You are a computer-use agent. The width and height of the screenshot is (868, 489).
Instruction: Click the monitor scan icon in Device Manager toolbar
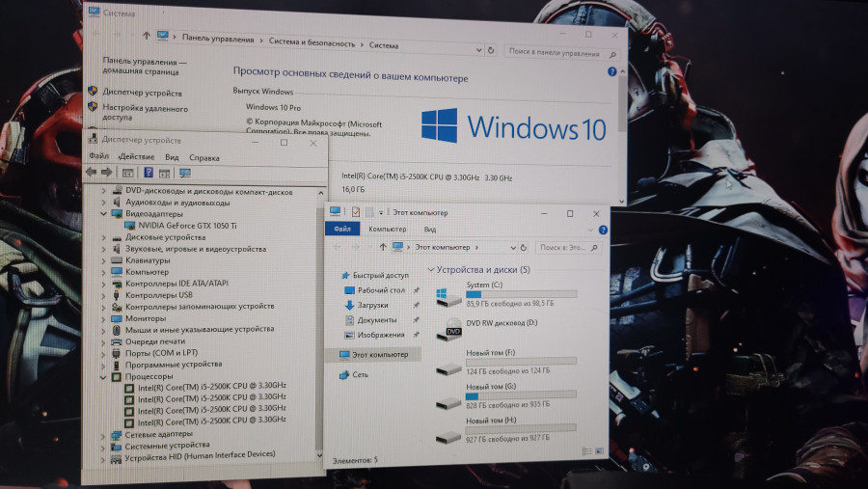coord(185,174)
